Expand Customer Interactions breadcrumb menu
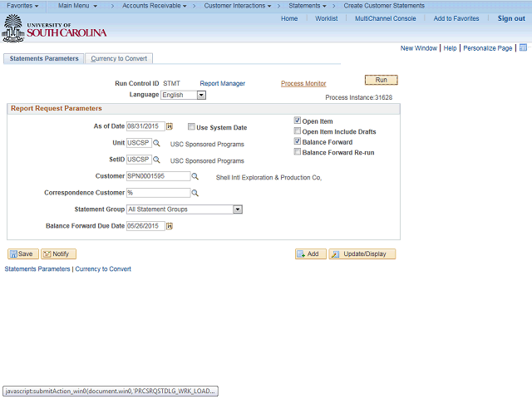The image size is (532, 399). point(238,6)
